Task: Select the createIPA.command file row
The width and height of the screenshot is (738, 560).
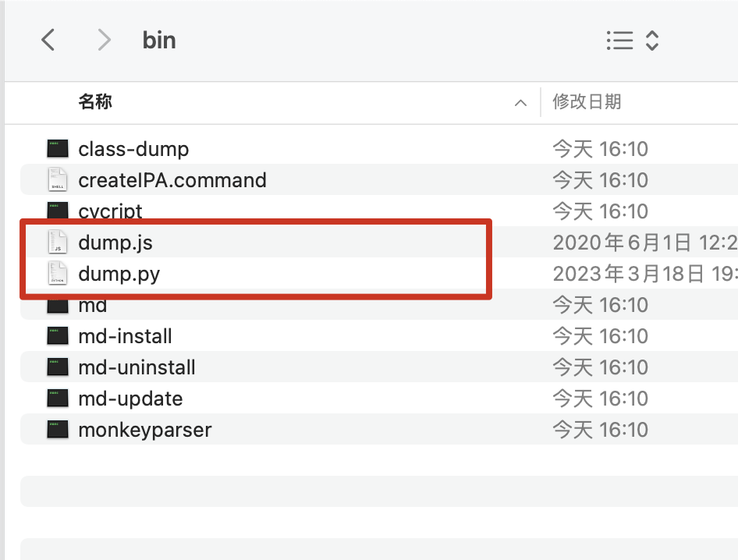Action: tap(172, 180)
